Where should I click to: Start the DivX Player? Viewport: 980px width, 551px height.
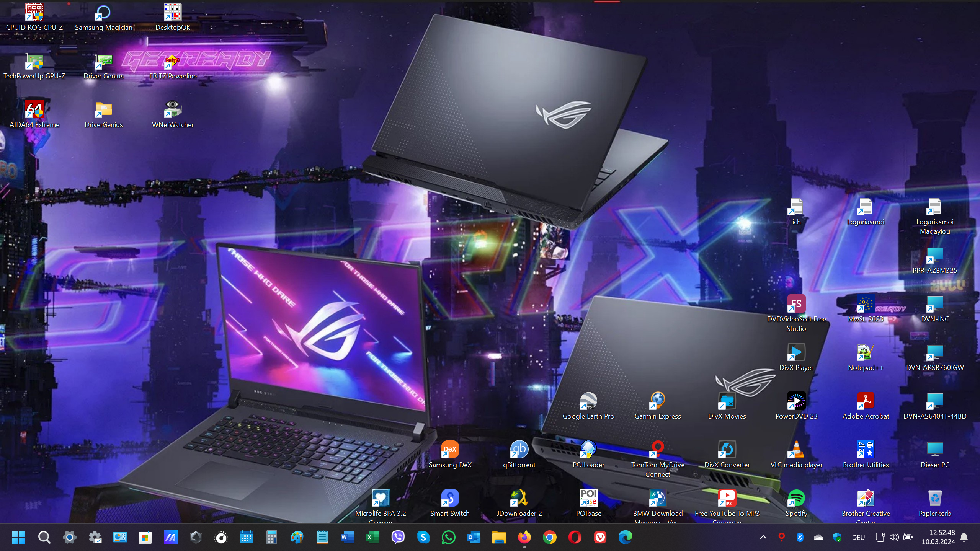coord(796,352)
